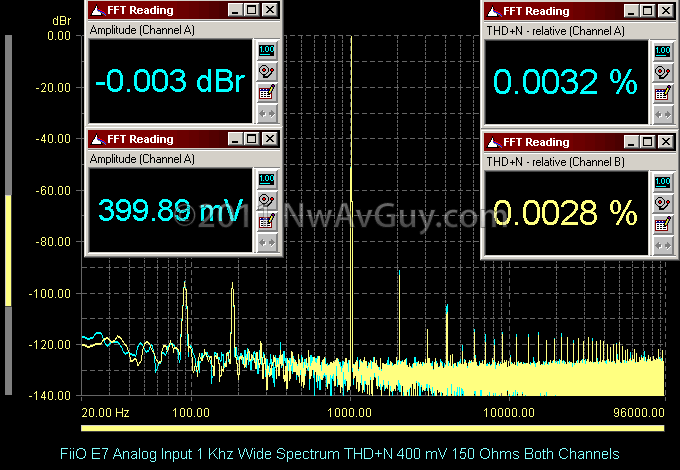Viewport: 680px width, 470px height.
Task: Click the left-right arrows icon in the -0.003 dBr window
Action: (x=267, y=114)
